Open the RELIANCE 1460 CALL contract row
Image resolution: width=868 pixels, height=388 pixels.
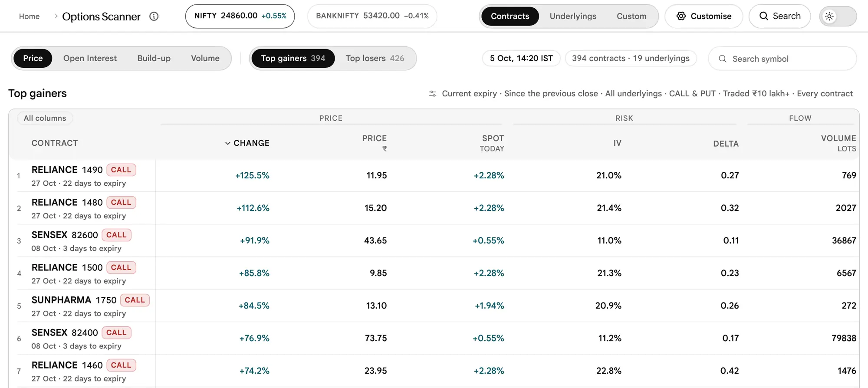click(434, 371)
